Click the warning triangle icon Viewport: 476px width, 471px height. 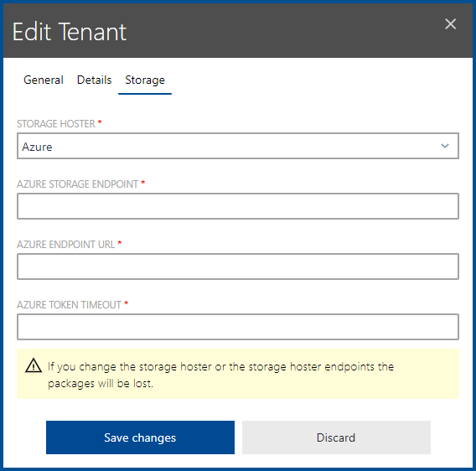point(34,365)
